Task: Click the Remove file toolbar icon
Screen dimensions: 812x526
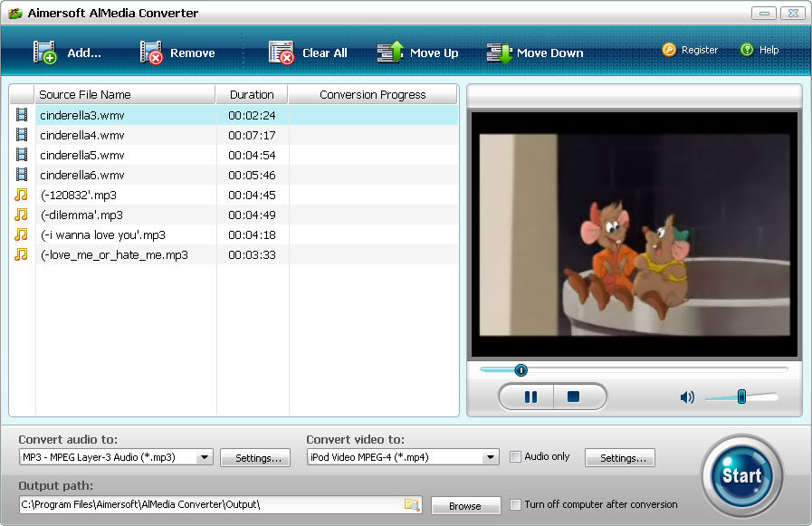Action: [151, 53]
